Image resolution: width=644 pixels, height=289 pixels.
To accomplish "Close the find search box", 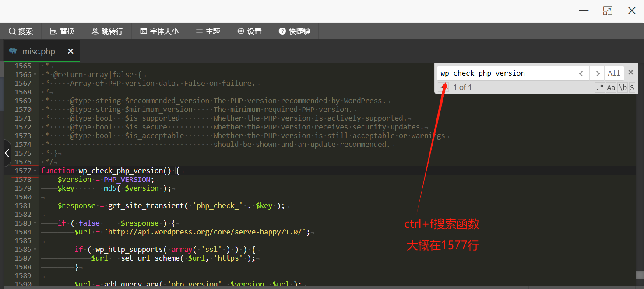I will pos(631,72).
